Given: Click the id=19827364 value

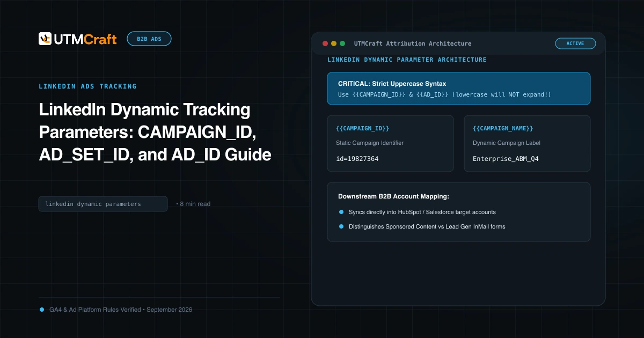Looking at the screenshot, I should [357, 159].
